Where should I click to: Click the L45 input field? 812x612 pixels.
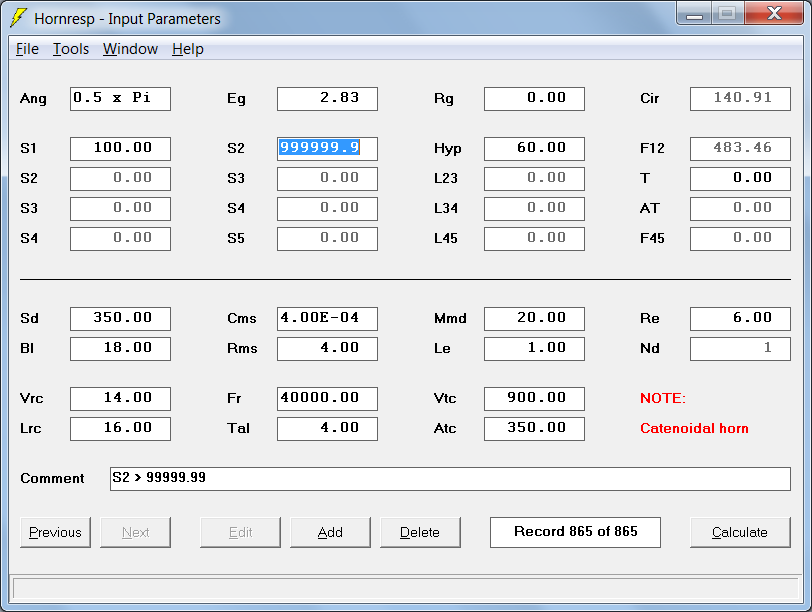(x=534, y=239)
